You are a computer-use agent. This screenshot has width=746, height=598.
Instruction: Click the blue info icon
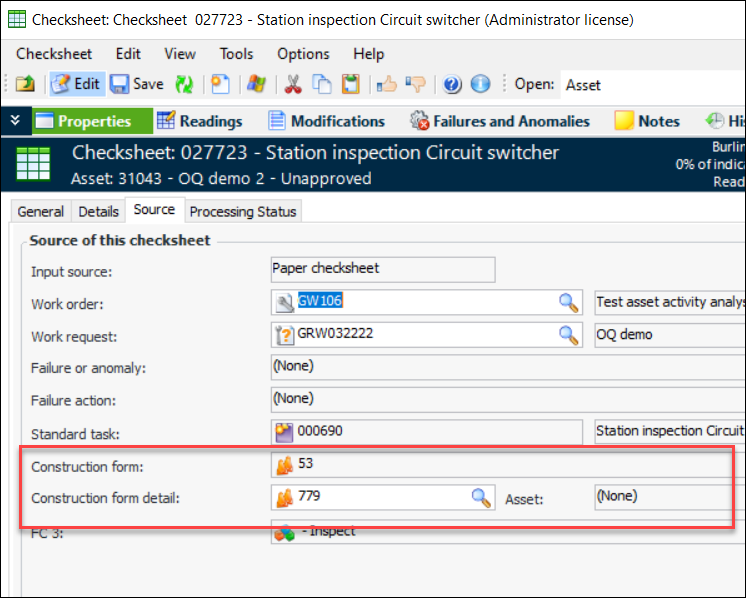480,84
